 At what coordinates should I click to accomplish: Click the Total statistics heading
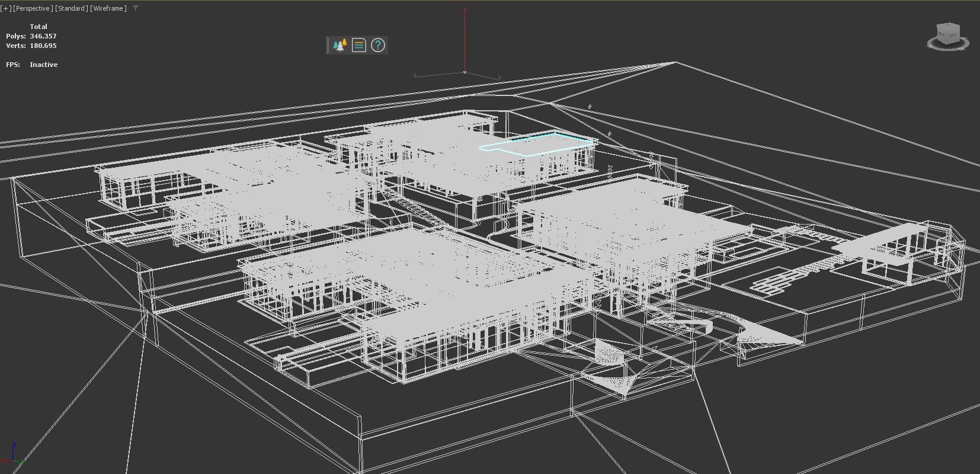point(39,27)
